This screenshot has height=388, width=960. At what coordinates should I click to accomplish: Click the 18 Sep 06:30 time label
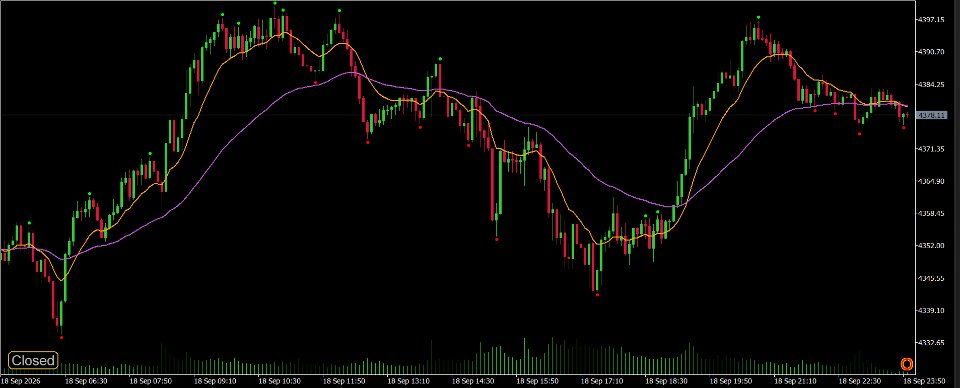[x=86, y=381]
